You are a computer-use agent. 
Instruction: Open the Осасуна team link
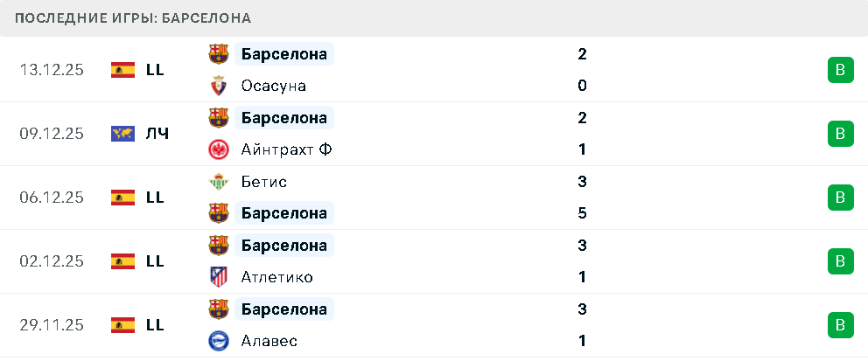coord(273,86)
